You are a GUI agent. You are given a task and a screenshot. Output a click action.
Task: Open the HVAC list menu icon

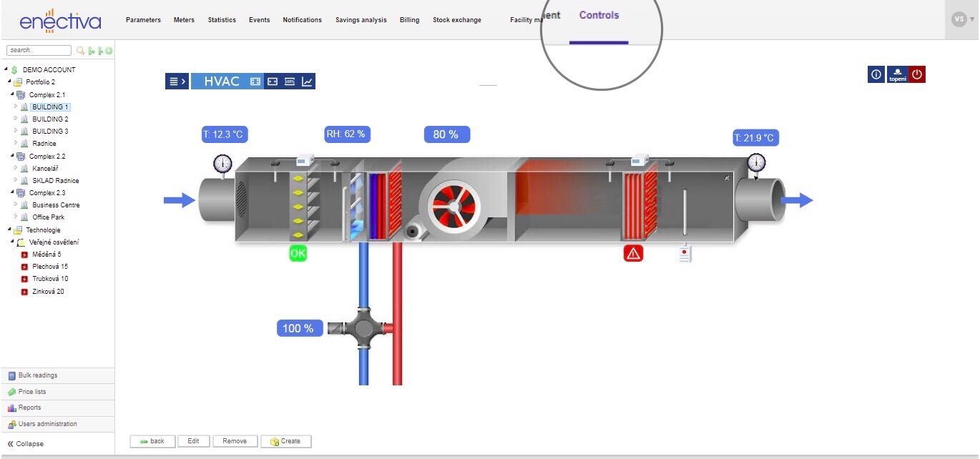pyautogui.click(x=177, y=82)
